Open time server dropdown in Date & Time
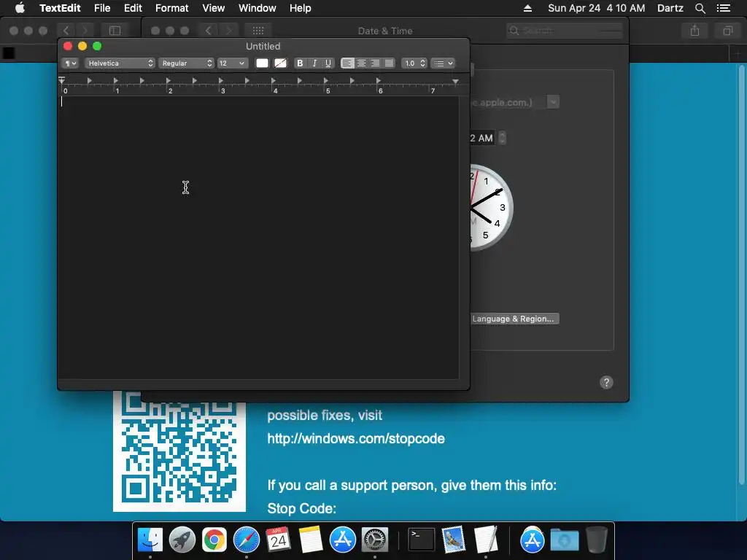The image size is (747, 560). point(553,102)
